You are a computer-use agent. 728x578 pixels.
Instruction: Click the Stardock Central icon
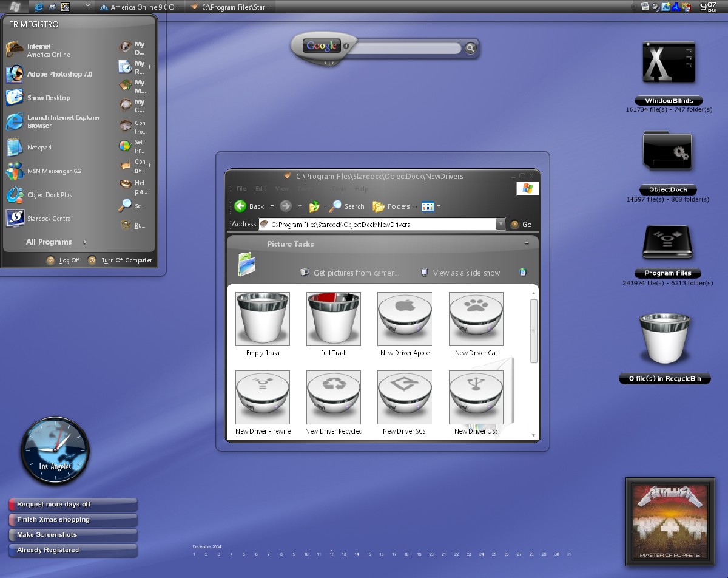15,218
